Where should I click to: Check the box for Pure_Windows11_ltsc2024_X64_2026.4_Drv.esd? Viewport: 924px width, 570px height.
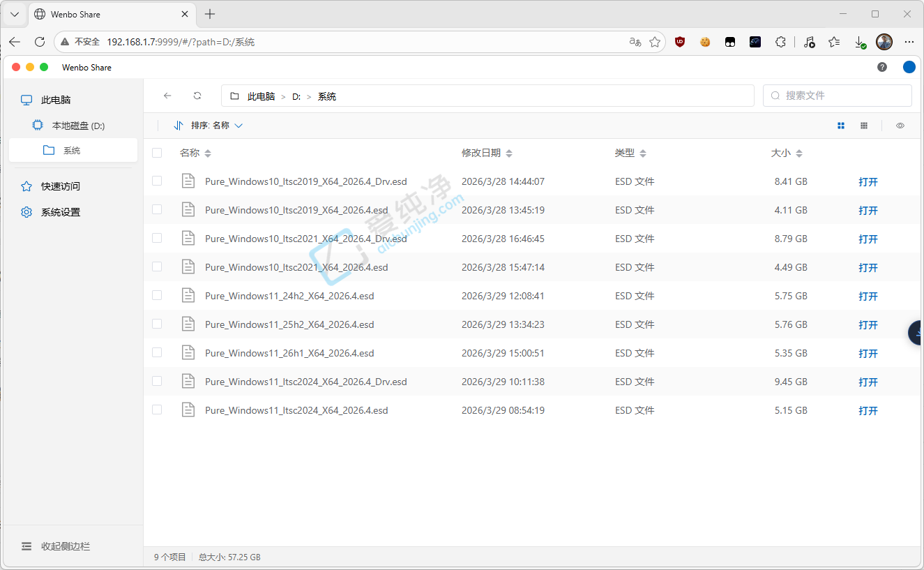tap(157, 381)
